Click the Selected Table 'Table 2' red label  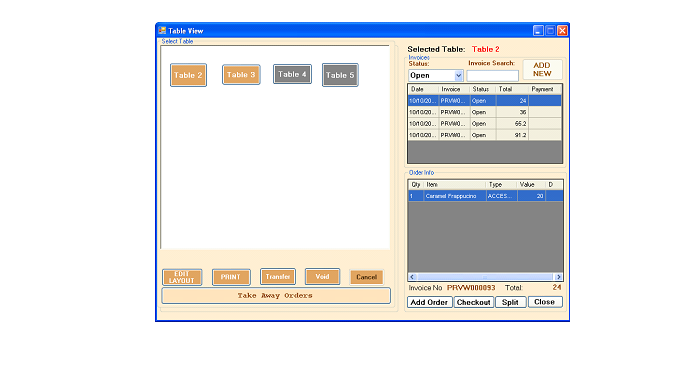coord(486,49)
